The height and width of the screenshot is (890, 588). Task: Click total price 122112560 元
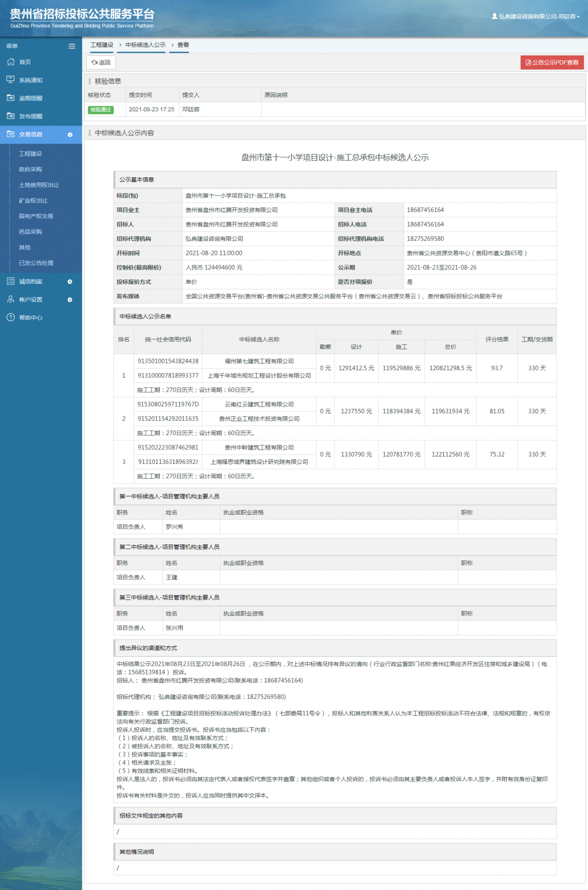(451, 455)
